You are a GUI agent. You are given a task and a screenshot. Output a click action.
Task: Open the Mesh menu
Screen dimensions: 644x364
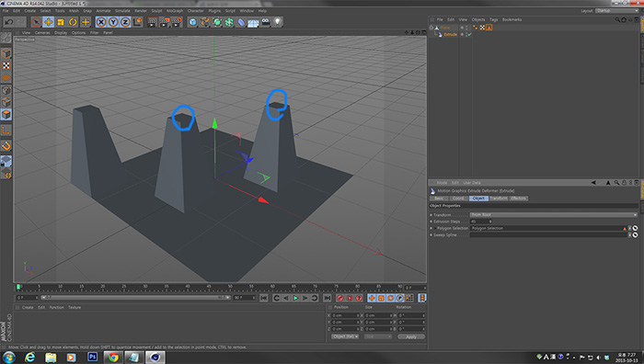tap(74, 11)
